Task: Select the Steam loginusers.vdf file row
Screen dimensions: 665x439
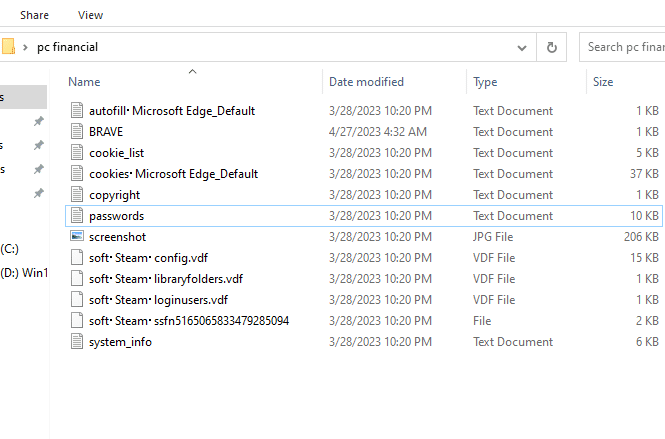Action: coord(158,300)
